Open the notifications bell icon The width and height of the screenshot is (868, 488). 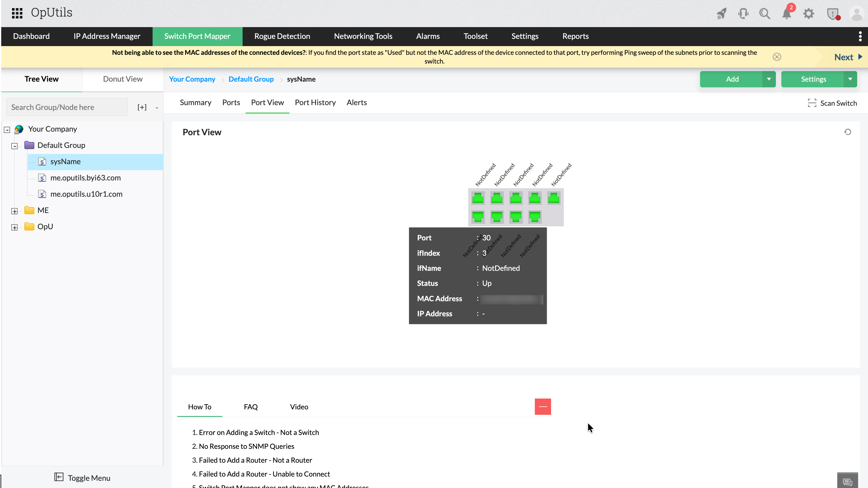[786, 14]
